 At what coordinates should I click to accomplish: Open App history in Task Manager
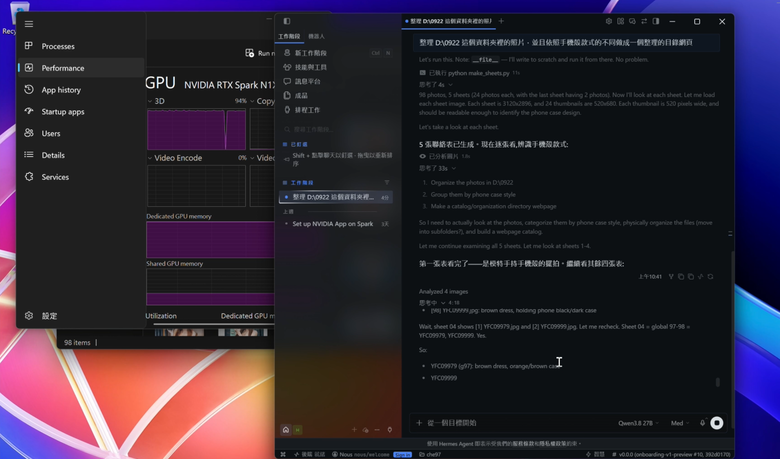(81, 90)
